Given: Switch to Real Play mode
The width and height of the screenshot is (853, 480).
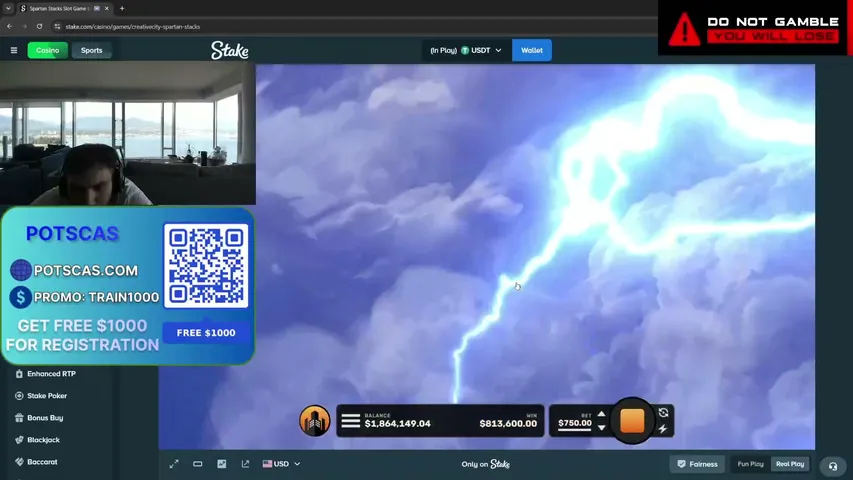Looking at the screenshot, I should click(790, 464).
